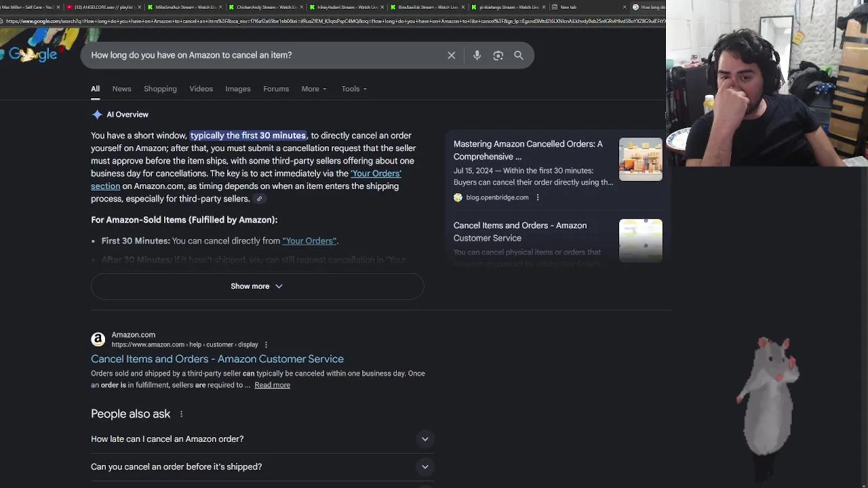Click the Amazon favicon on the search result

click(x=98, y=339)
